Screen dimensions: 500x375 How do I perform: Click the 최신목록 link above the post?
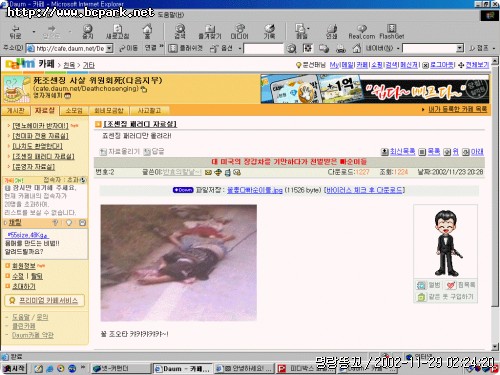coord(403,152)
